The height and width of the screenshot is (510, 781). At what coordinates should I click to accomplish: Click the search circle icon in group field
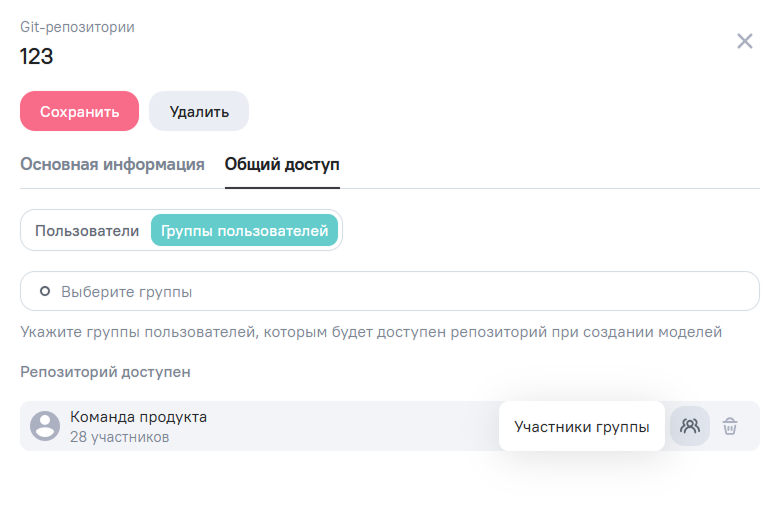[45, 291]
